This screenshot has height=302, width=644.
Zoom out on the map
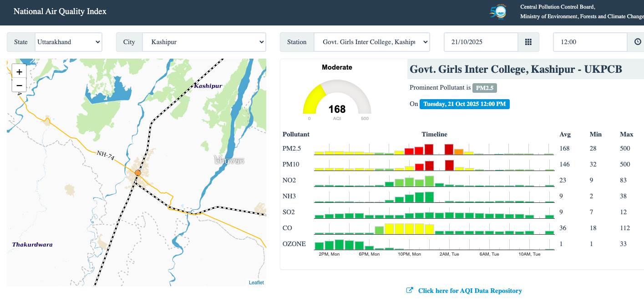point(19,86)
